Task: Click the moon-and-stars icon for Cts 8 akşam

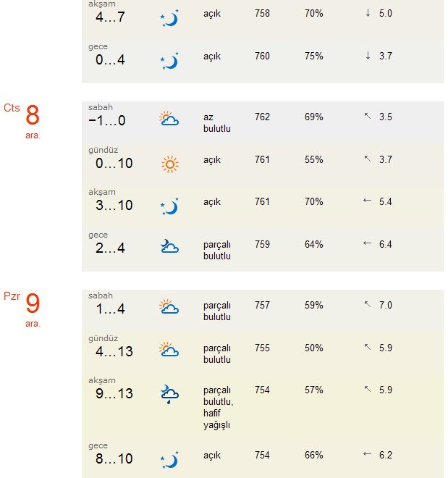Action: (169, 206)
